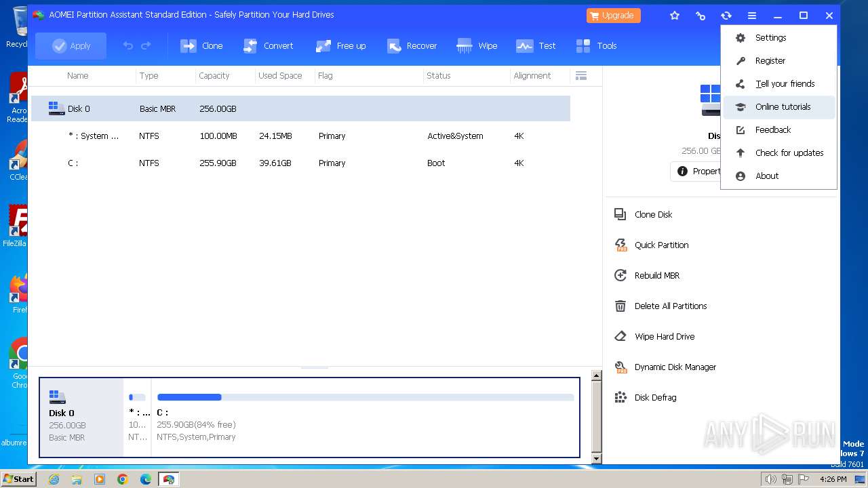Click the orange Upgrade button
The width and height of the screenshot is (868, 488).
click(613, 16)
